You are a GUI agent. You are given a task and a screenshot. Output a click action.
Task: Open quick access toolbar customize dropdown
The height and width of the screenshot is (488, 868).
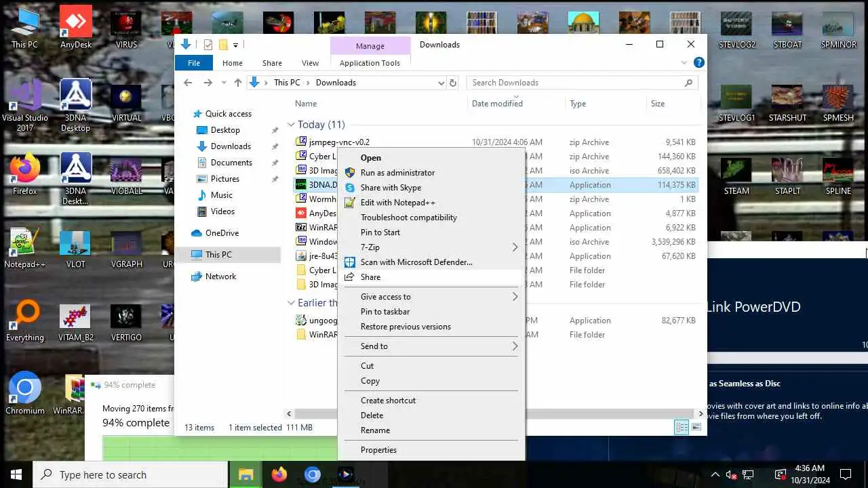click(x=235, y=45)
